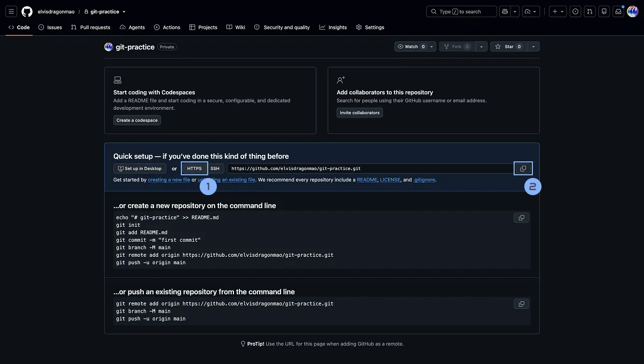644x364 pixels.
Task: Open the README link
Action: pyautogui.click(x=367, y=180)
